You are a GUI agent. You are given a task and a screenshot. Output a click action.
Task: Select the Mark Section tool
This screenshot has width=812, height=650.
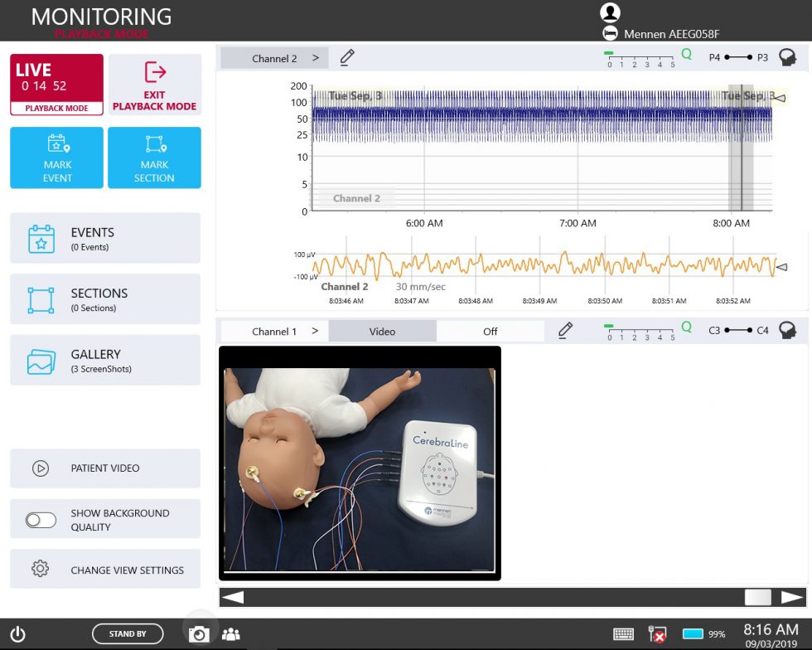pyautogui.click(x=154, y=158)
